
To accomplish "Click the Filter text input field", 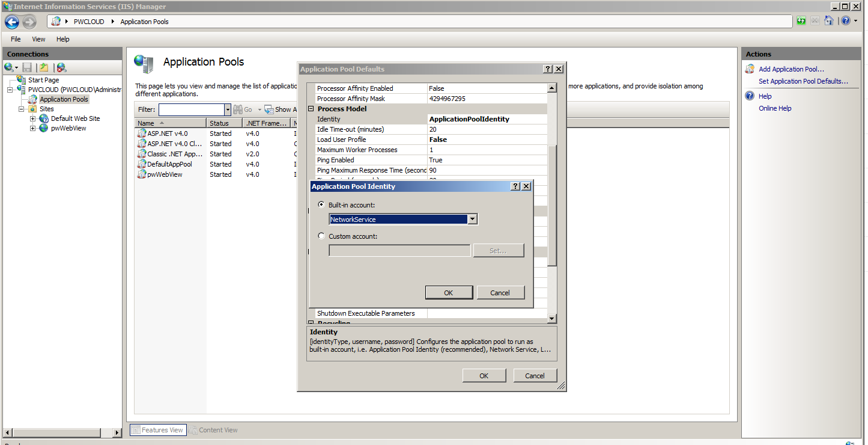I will 192,109.
